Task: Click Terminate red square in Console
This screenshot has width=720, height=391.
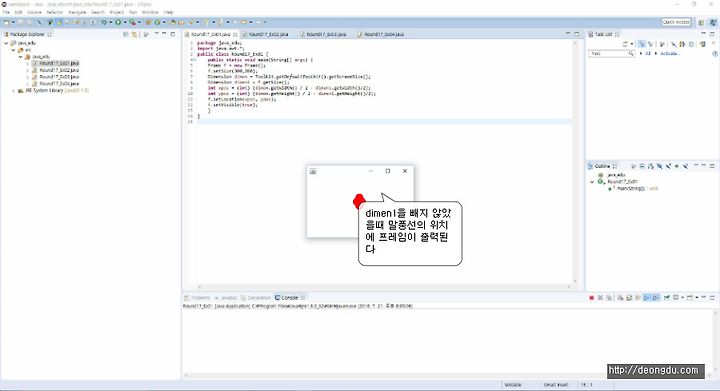Action: coord(592,298)
